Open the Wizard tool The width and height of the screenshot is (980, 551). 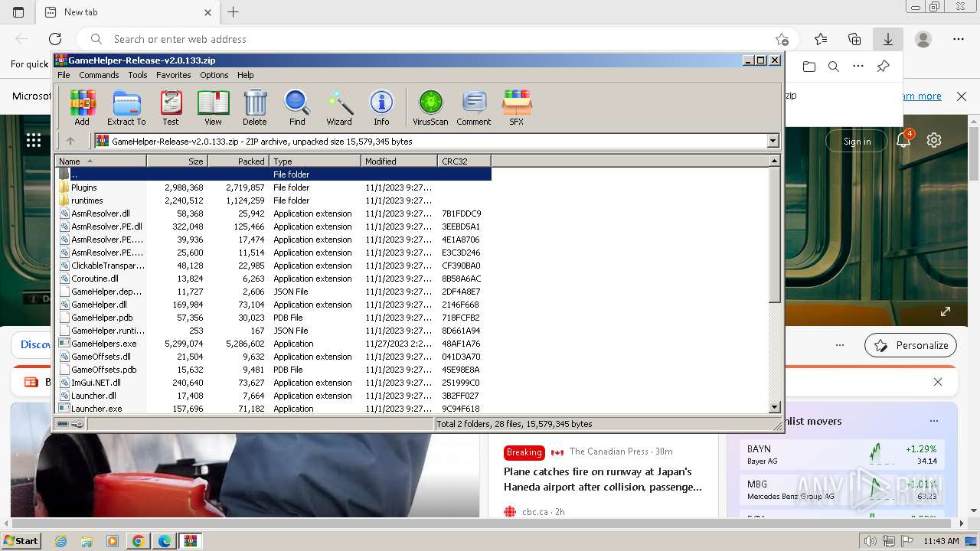click(x=339, y=107)
